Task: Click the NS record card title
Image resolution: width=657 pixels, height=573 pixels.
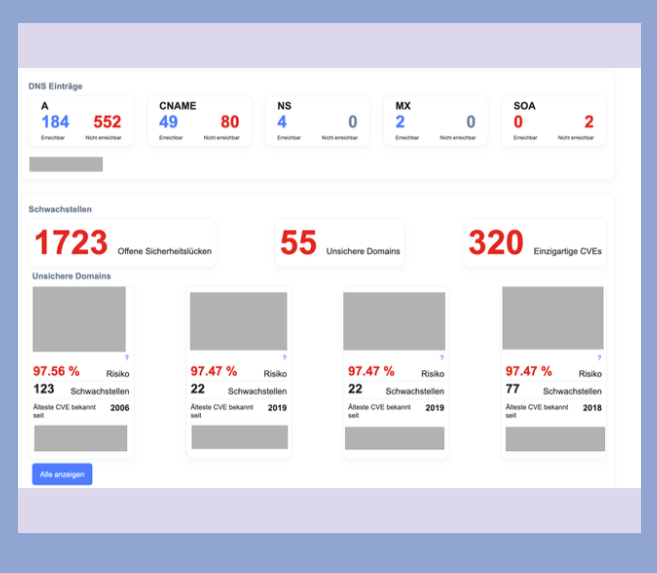Action: (285, 106)
